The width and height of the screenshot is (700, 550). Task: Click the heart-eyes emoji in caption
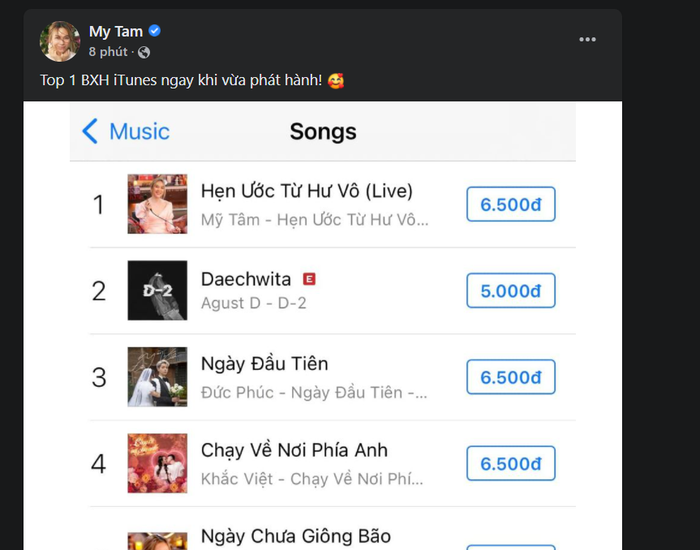(x=336, y=81)
